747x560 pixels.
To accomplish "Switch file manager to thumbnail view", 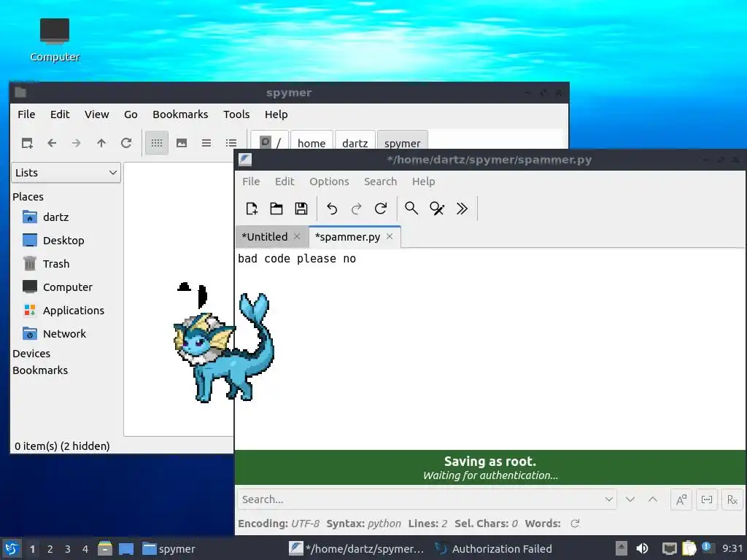I will pos(182,143).
